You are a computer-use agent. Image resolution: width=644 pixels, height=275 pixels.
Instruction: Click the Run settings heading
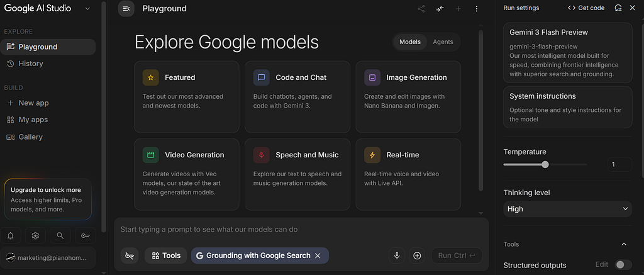pos(521,8)
